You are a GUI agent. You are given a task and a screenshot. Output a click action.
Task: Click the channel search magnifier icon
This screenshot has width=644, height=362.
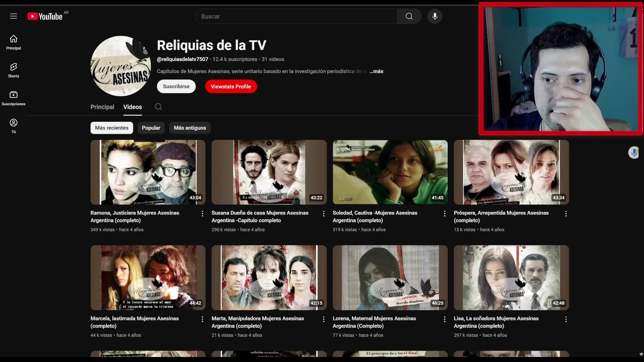coord(158,107)
